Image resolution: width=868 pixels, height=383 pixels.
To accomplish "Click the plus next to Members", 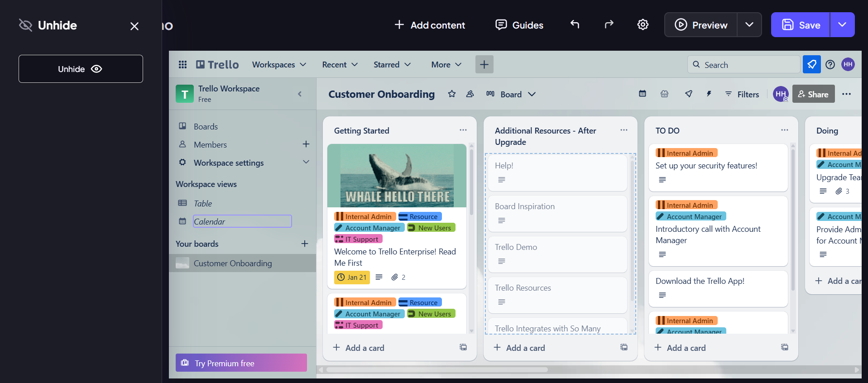I will click(x=306, y=144).
